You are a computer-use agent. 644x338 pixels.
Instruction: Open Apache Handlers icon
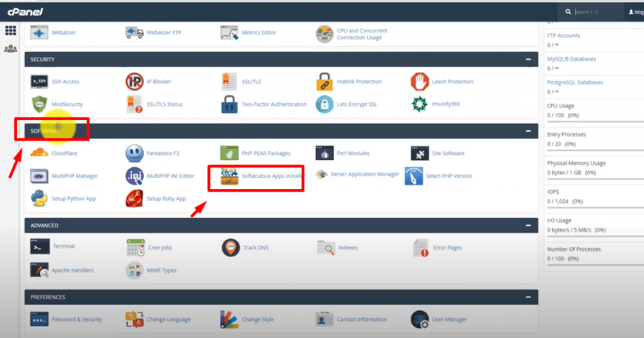tap(39, 270)
